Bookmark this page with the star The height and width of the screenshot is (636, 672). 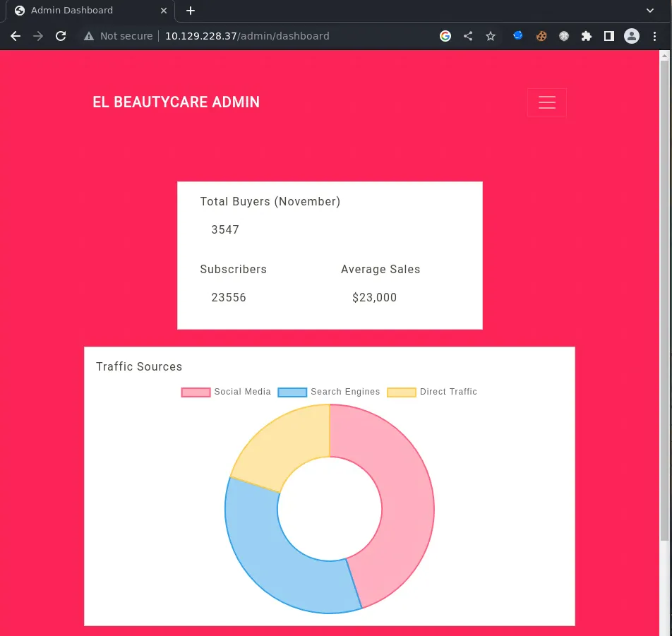(491, 36)
